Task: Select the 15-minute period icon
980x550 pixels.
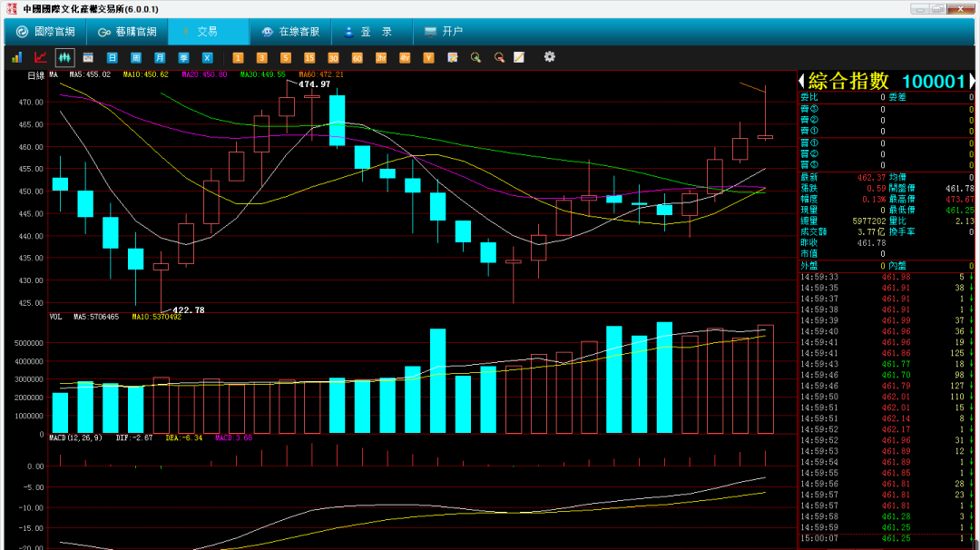Action: point(309,57)
